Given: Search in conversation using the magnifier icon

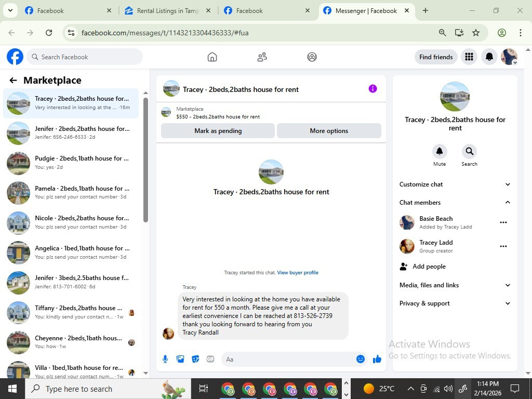Looking at the screenshot, I should [x=469, y=151].
